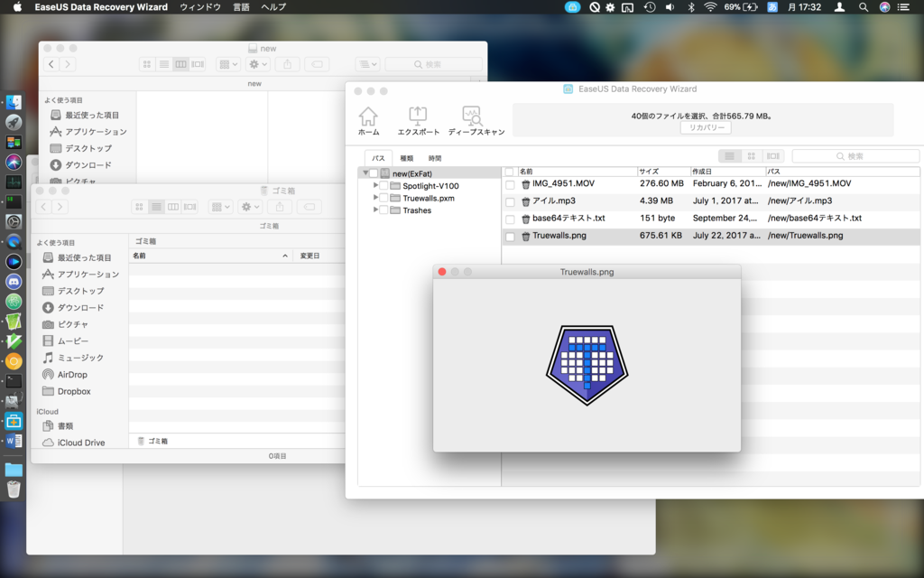Expand the Truewalls.pxm folder
924x578 pixels.
375,198
